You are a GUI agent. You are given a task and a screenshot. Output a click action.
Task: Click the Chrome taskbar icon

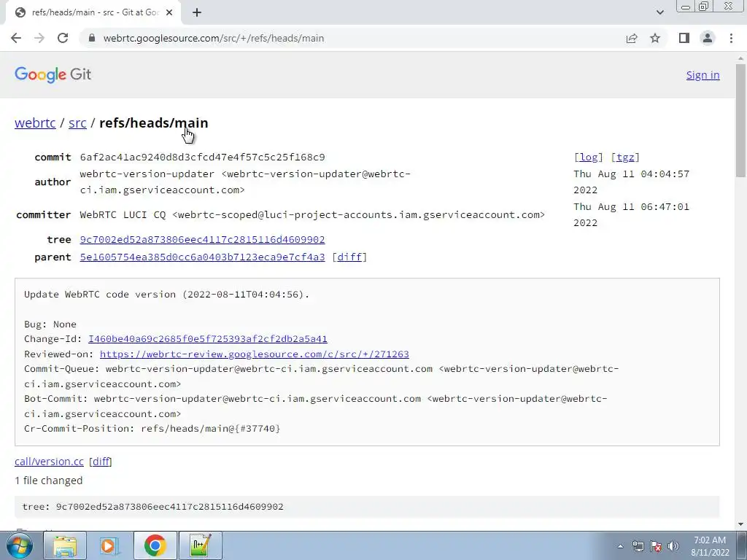(155, 545)
